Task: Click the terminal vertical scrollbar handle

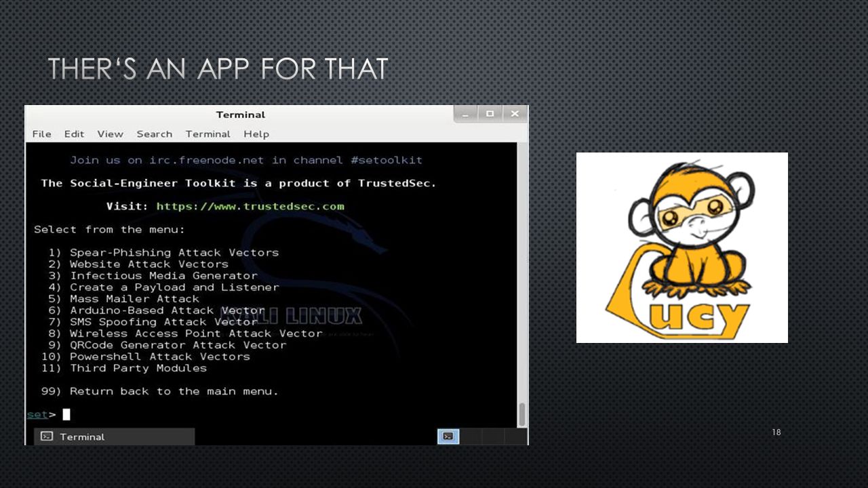Action: pos(521,413)
